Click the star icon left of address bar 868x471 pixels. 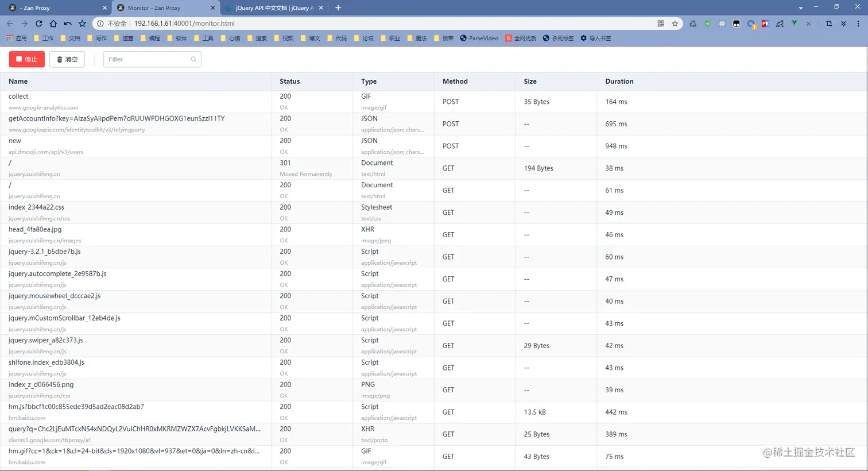point(82,24)
